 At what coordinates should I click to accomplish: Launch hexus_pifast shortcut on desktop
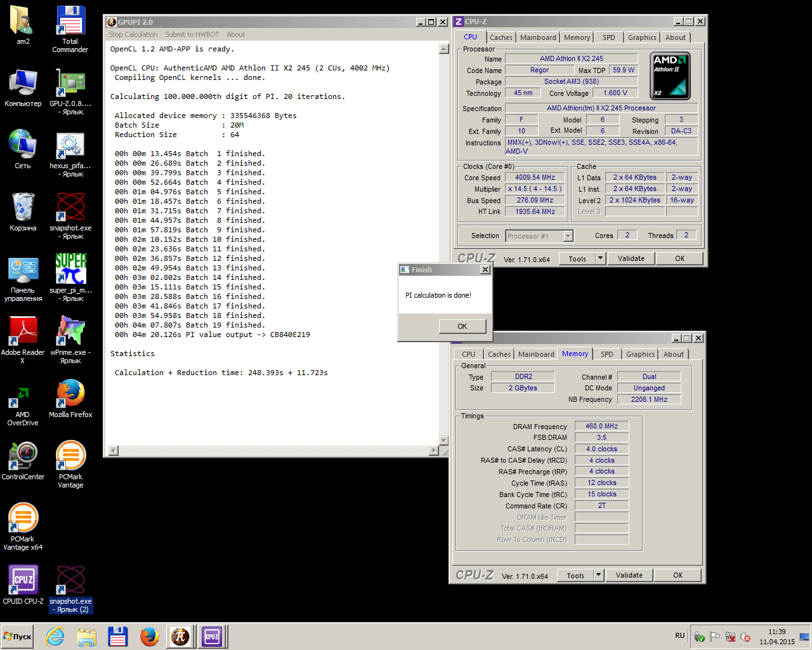[70, 154]
